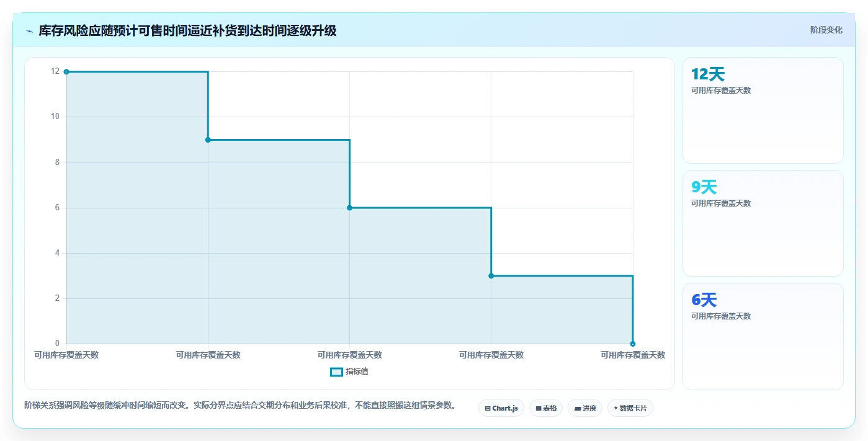Viewport: 868px width, 441px height.
Task: Select the 表格 chip
Action: (546, 408)
